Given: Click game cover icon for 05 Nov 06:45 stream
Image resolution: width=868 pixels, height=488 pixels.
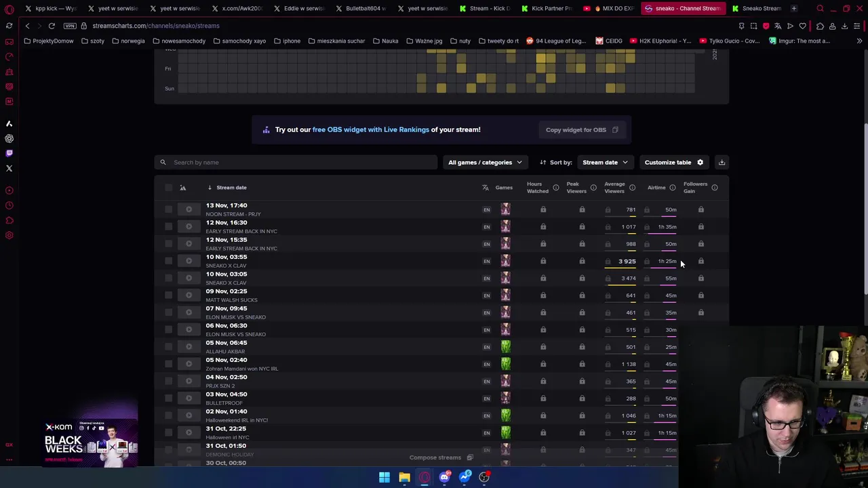Looking at the screenshot, I should click(505, 347).
